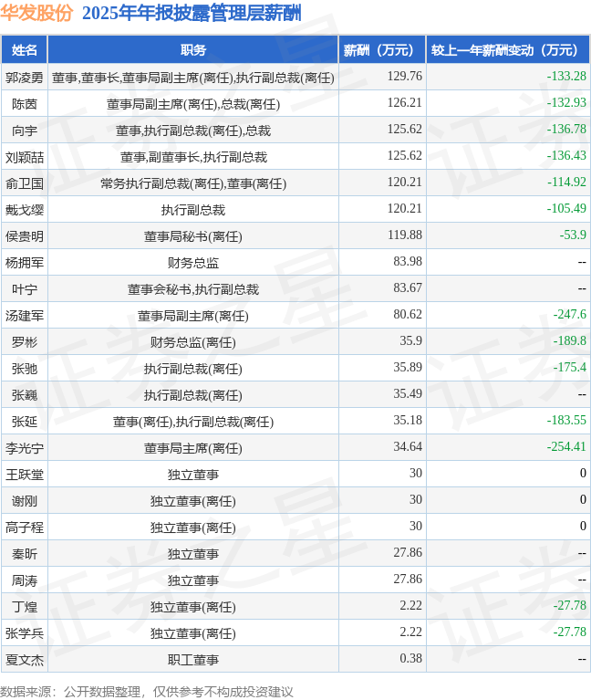Click position 董事,副董事长,执行副总裁
This screenshot has width=591, height=700.
point(193,157)
